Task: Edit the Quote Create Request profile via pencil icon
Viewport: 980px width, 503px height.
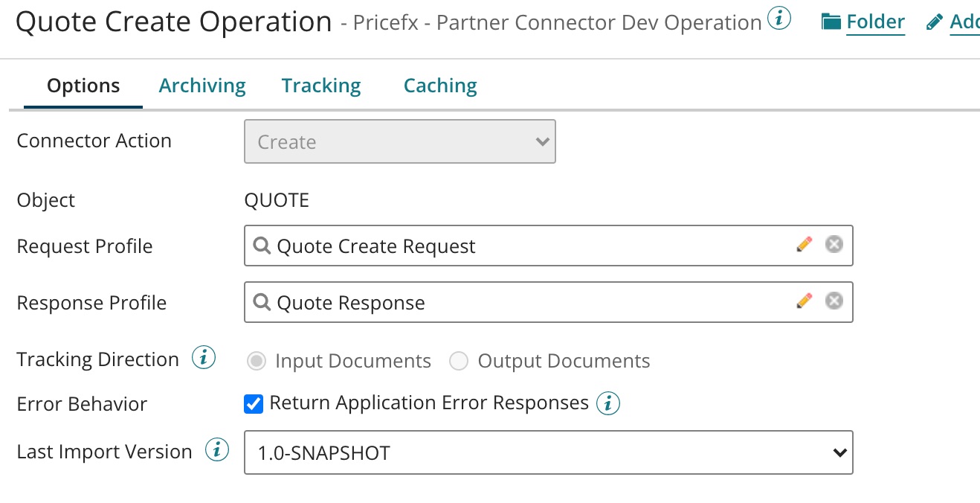Action: point(805,244)
